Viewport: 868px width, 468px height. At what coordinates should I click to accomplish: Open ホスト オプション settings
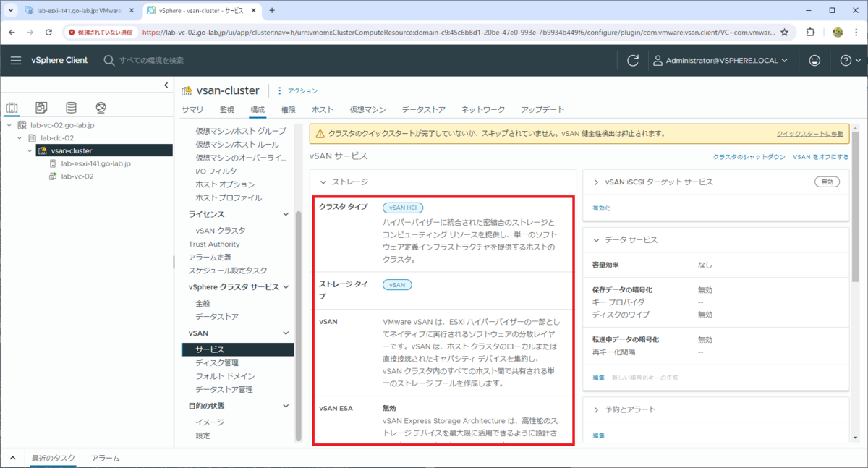[225, 184]
